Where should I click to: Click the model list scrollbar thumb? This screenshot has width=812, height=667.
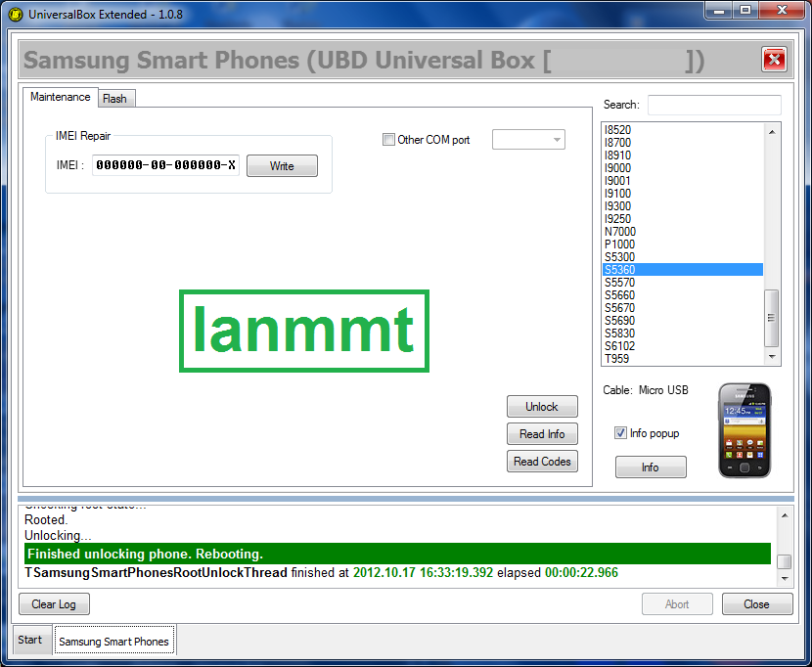(772, 318)
